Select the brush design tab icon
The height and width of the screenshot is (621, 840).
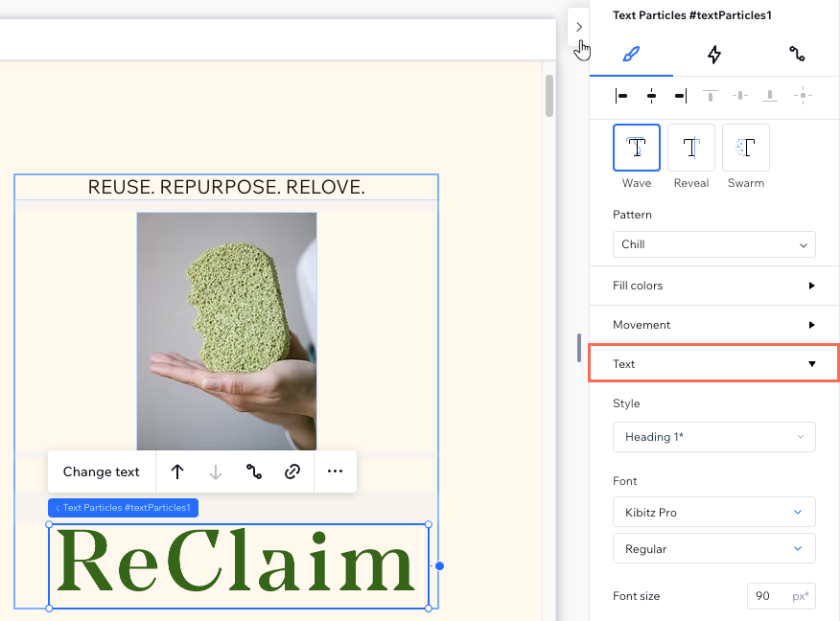click(x=631, y=55)
